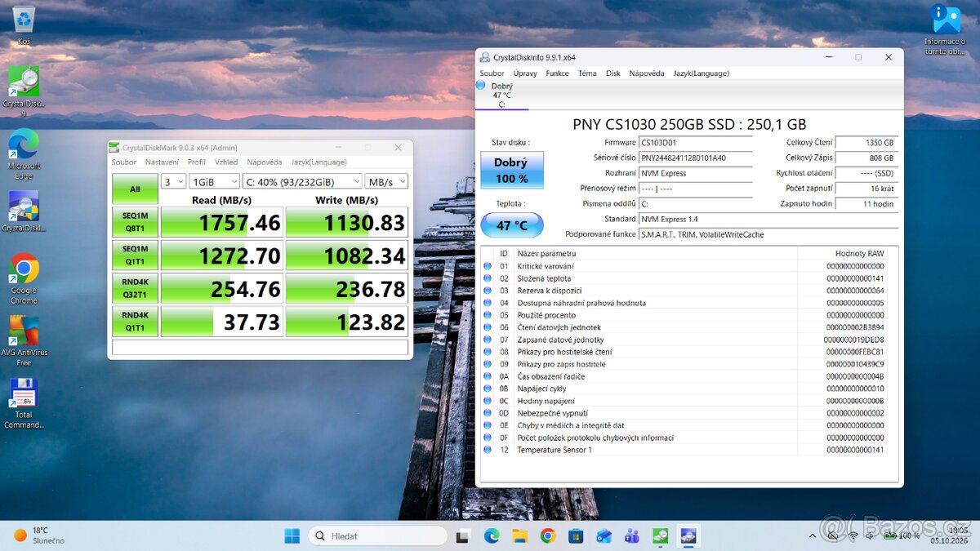Open Microsoft Store from the taskbar
The width and height of the screenshot is (980, 551).
576,536
